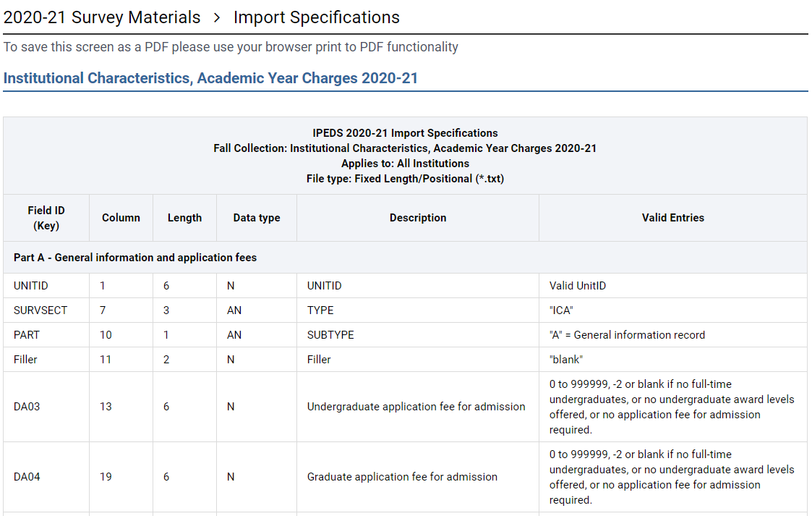This screenshot has width=812, height=516.
Task: Click the Description column header
Action: [417, 218]
